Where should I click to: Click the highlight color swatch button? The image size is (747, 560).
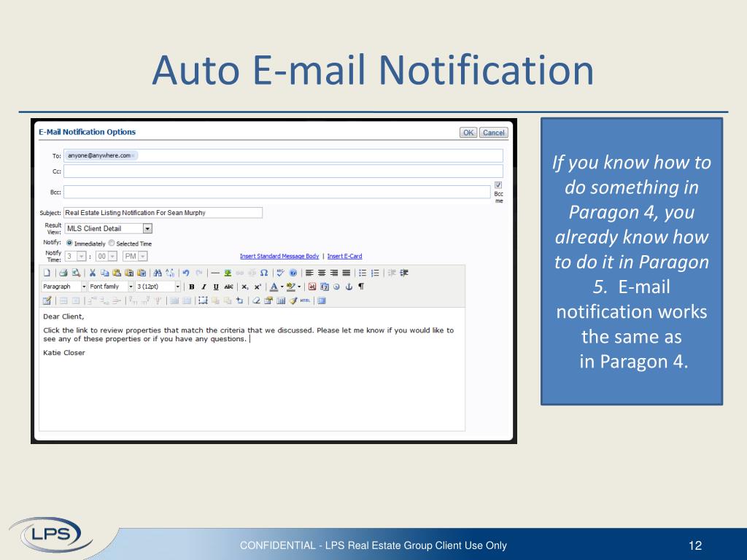(290, 287)
